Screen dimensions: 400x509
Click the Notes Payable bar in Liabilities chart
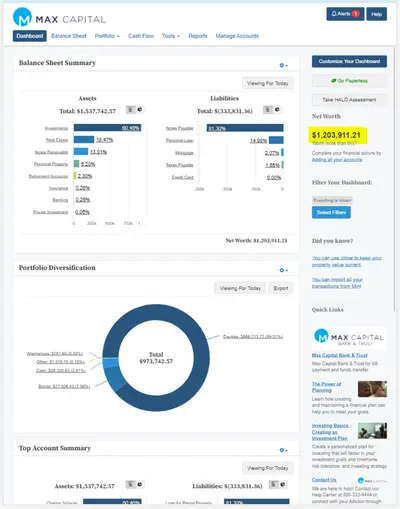245,128
